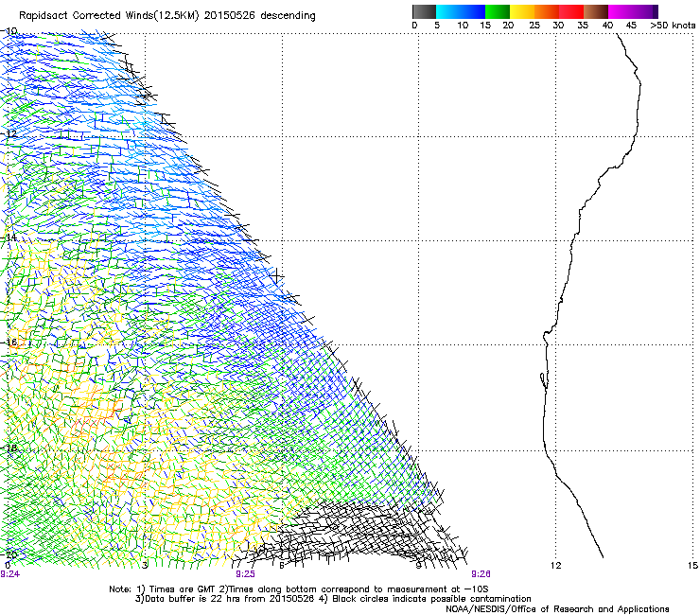Click the 'Times are GMT' note line
Viewport: 700px width, 615px height.
click(299, 589)
